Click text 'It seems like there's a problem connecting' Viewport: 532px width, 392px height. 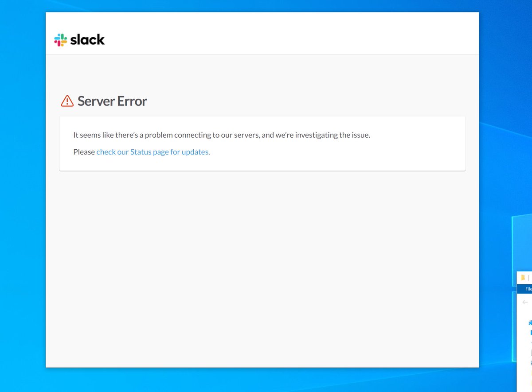(x=142, y=135)
